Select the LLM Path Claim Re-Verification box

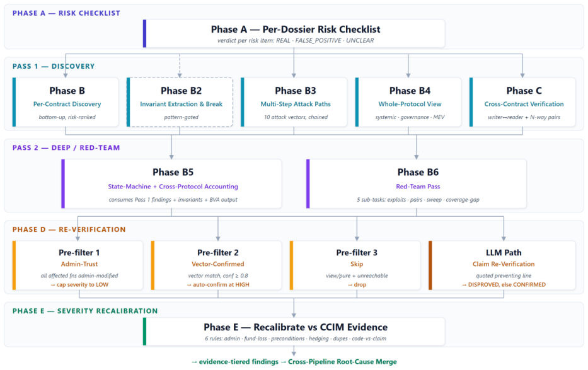[502, 265]
